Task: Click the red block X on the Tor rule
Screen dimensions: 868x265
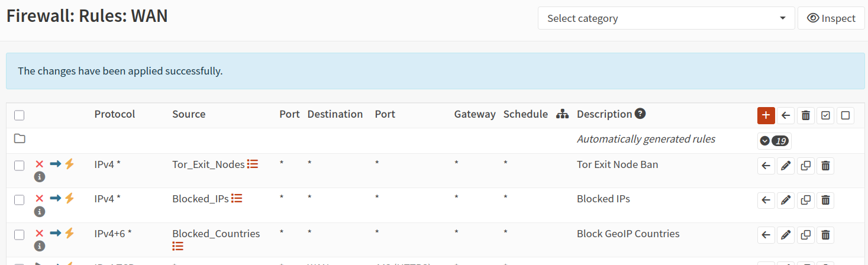Action: pos(40,164)
